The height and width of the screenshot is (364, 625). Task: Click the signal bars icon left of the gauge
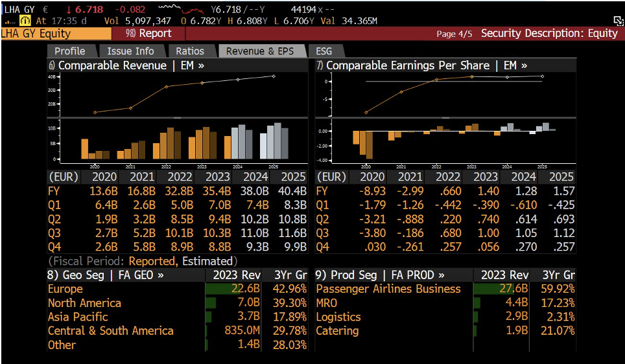tap(10, 22)
